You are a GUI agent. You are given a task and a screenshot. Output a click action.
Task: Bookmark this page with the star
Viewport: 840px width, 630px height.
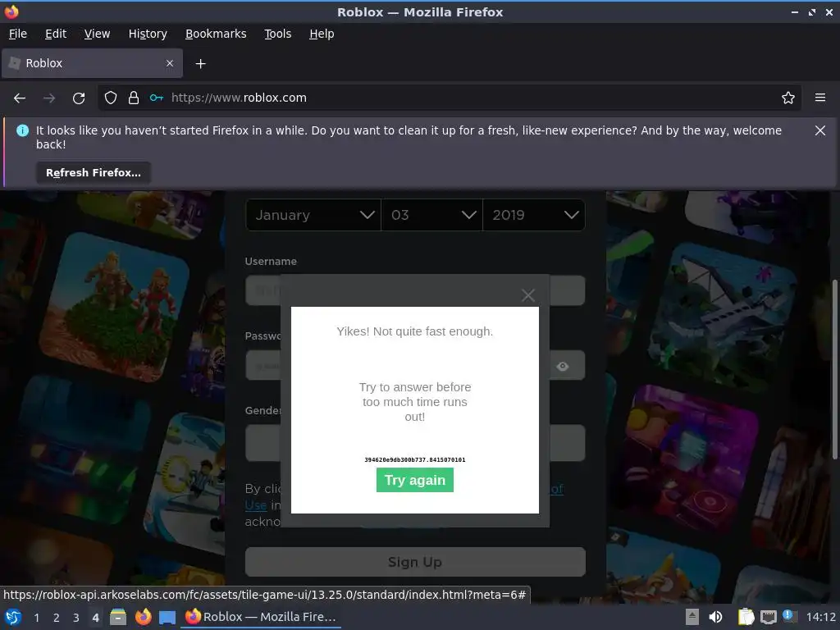coord(788,98)
